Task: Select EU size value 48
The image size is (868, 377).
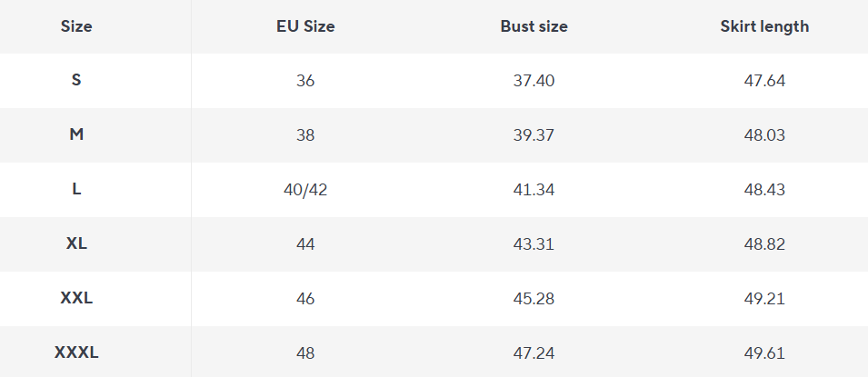Action: click(x=305, y=353)
